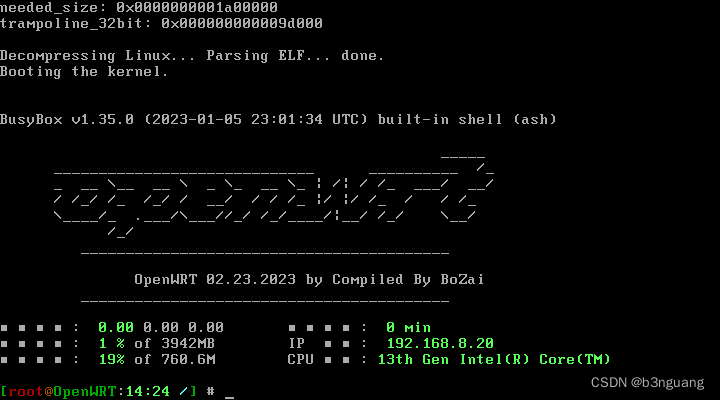Click the 'IP' label
The image size is (720, 400).
[x=296, y=344]
